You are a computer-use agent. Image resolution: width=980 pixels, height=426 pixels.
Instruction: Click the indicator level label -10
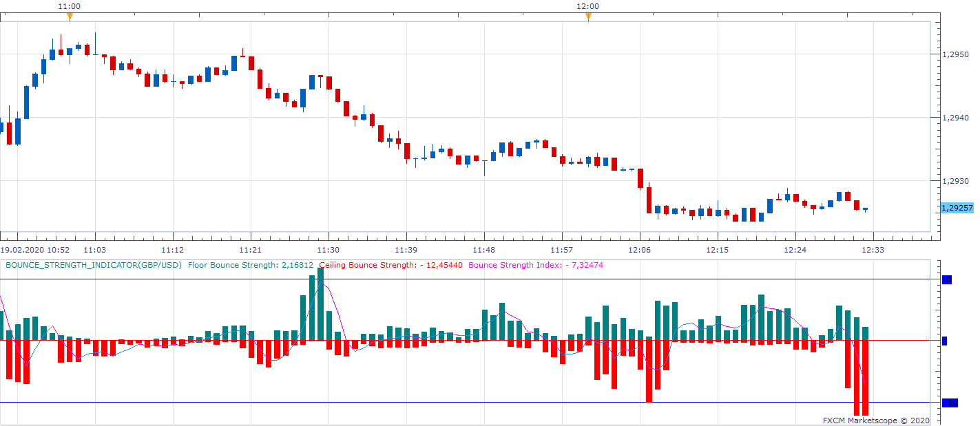click(x=950, y=403)
